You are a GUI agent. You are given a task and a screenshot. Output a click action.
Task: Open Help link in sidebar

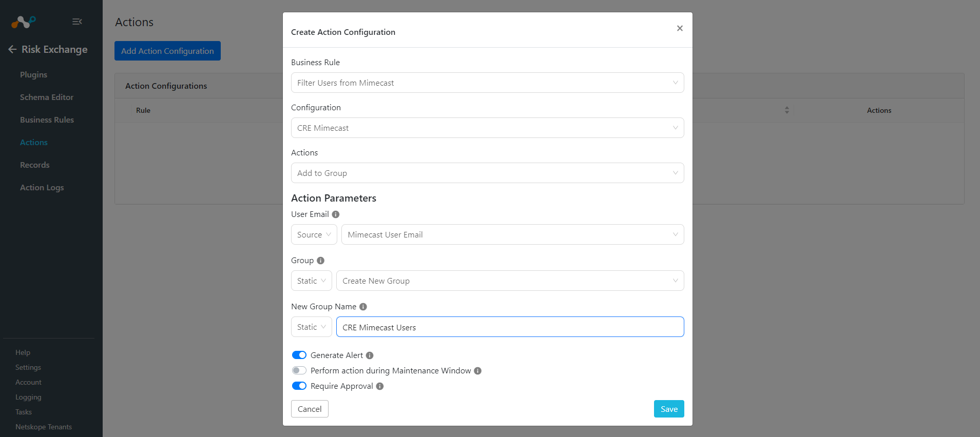(x=23, y=352)
